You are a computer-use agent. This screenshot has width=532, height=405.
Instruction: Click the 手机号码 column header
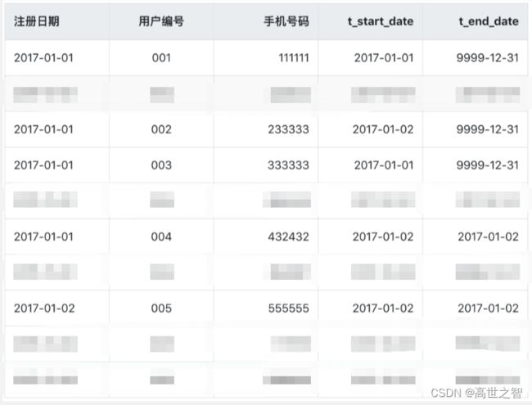(286, 21)
